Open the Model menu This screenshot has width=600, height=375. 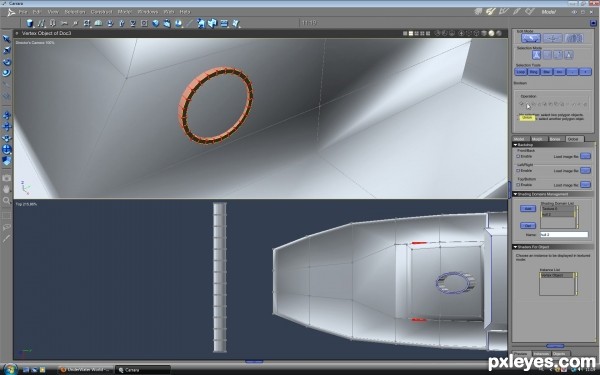click(x=124, y=12)
